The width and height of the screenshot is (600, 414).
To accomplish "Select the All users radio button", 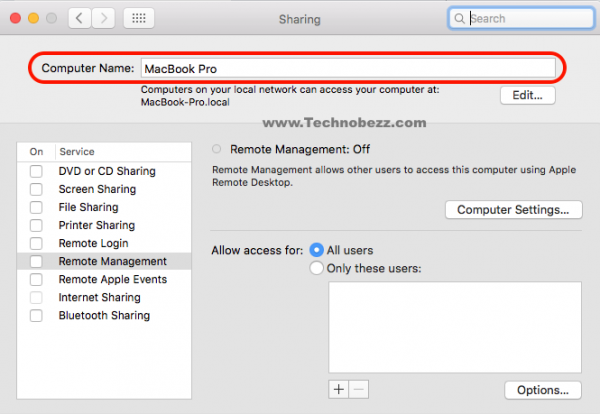I will [316, 250].
